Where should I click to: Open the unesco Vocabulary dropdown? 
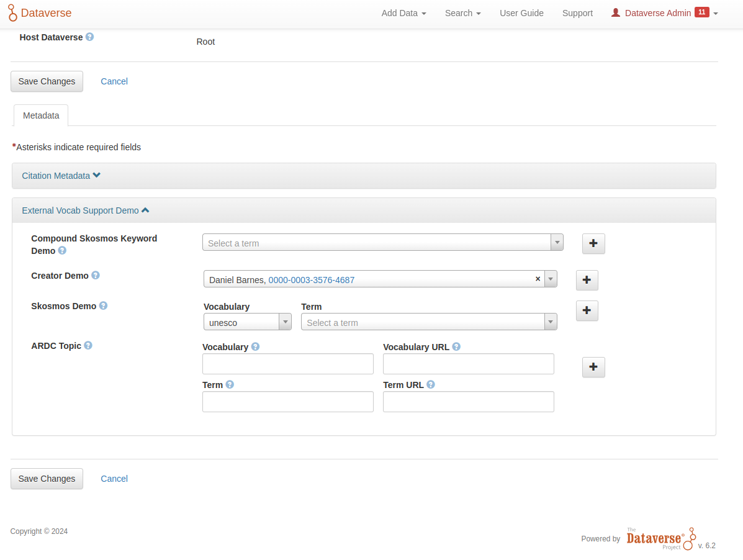[247, 322]
